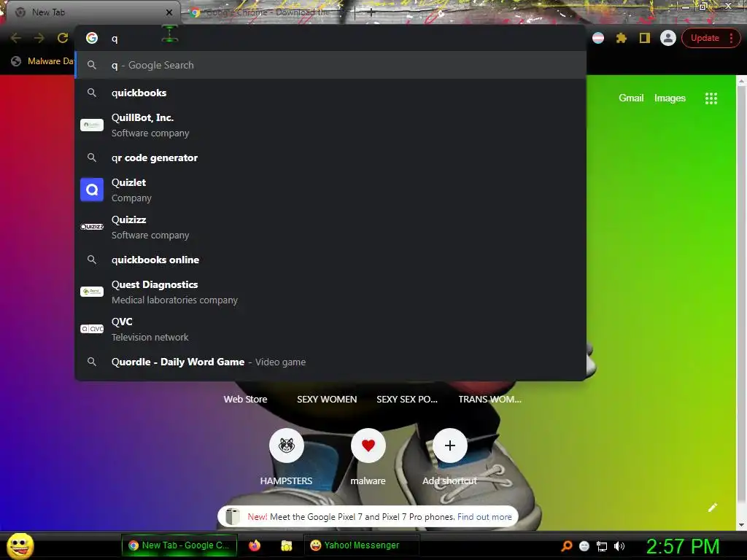Click the Google G icon in address bar
Image resolution: width=747 pixels, height=560 pixels.
click(92, 38)
